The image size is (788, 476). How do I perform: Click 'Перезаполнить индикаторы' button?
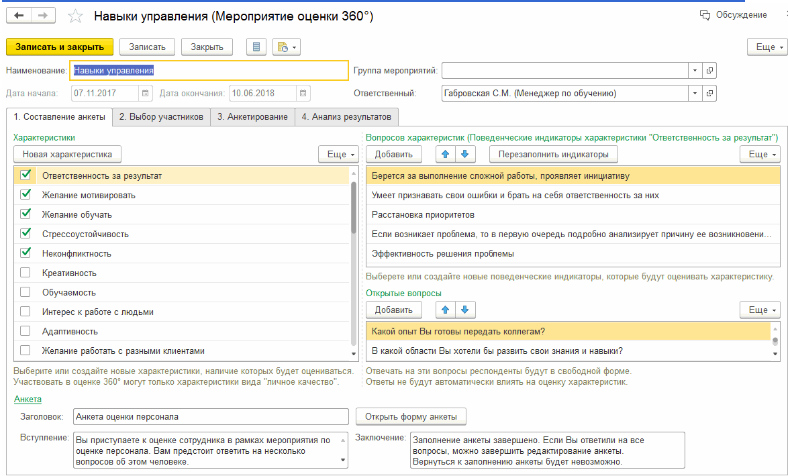click(553, 154)
